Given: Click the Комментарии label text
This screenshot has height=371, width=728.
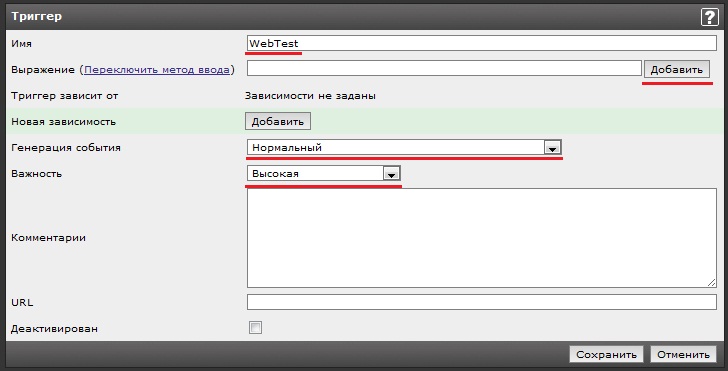Looking at the screenshot, I should click(x=48, y=238).
